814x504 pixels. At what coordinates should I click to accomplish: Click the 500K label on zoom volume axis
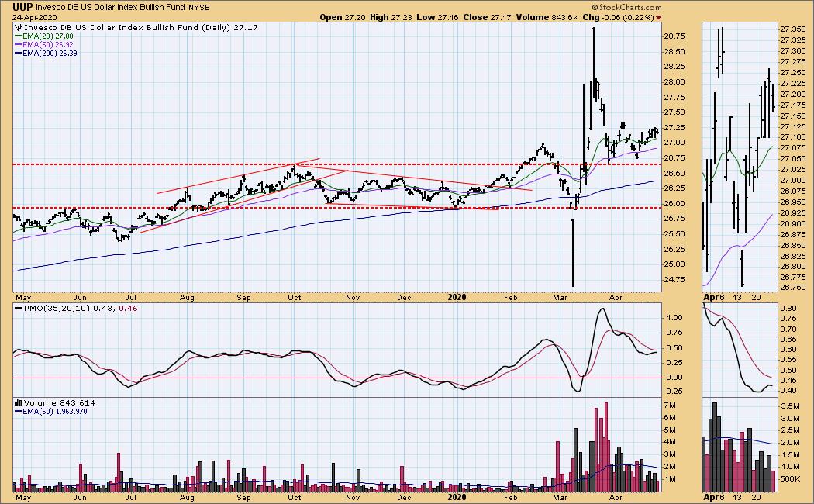point(790,478)
